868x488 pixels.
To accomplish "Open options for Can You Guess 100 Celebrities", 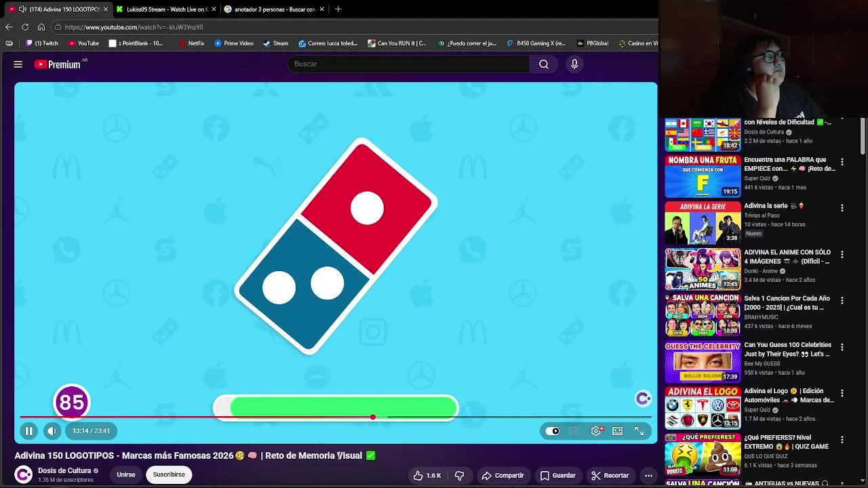I will pyautogui.click(x=842, y=347).
